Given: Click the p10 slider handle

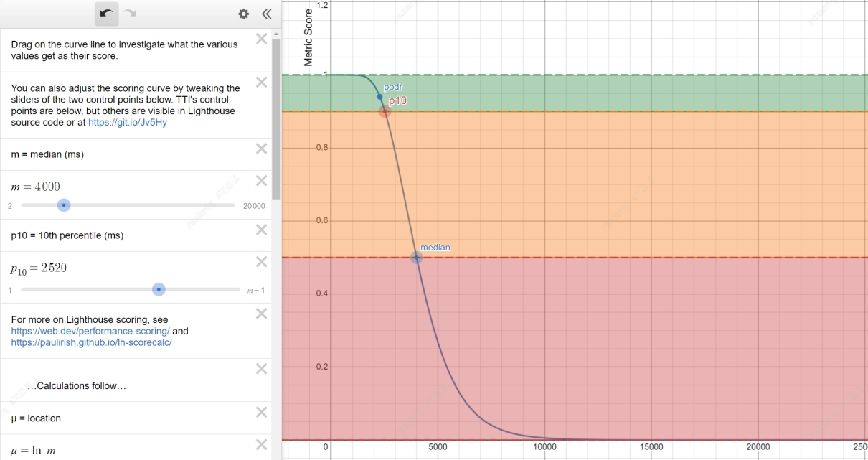Looking at the screenshot, I should pos(159,289).
